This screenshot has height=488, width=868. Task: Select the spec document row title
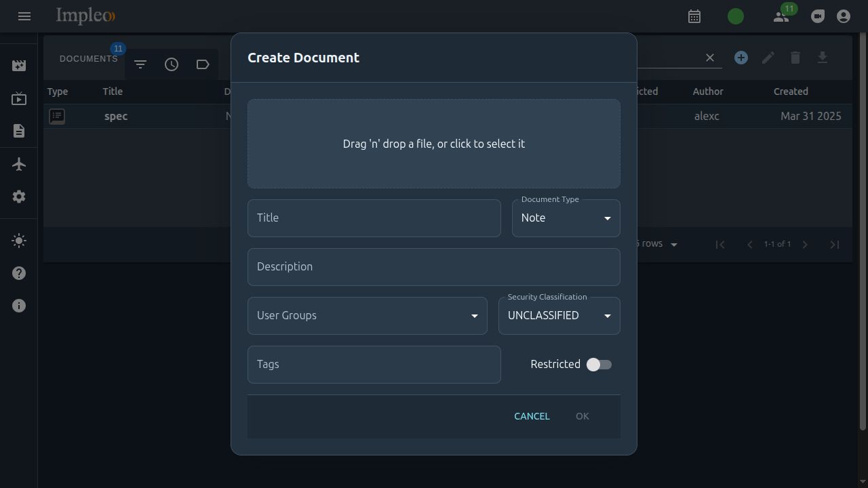[116, 116]
